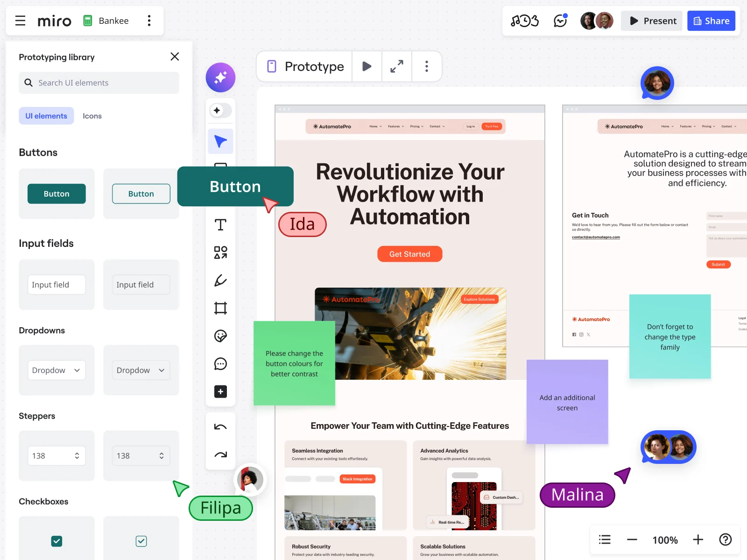The height and width of the screenshot is (560, 747).
Task: Close the Prototyping library panel
Action: click(x=175, y=56)
